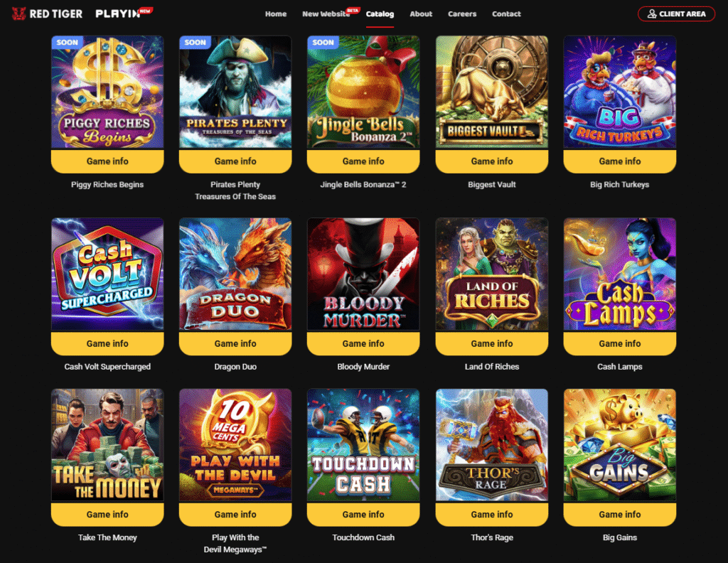Select the Catalog tab
This screenshot has height=563, width=728.
(380, 14)
